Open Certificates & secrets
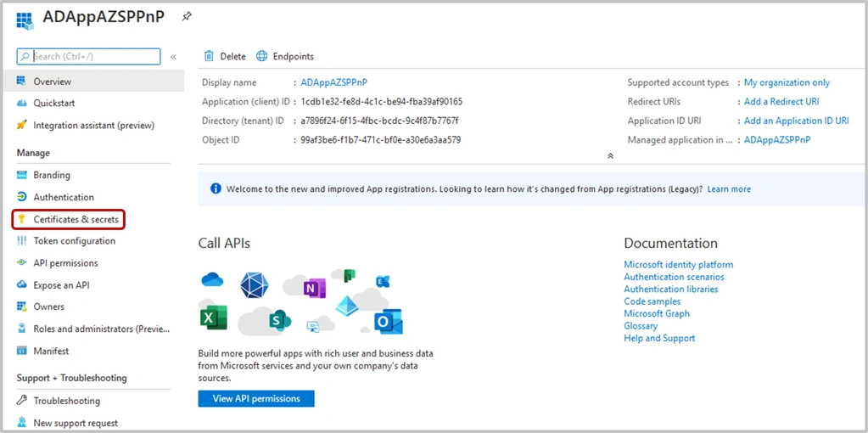This screenshot has height=433, width=868. tap(76, 219)
